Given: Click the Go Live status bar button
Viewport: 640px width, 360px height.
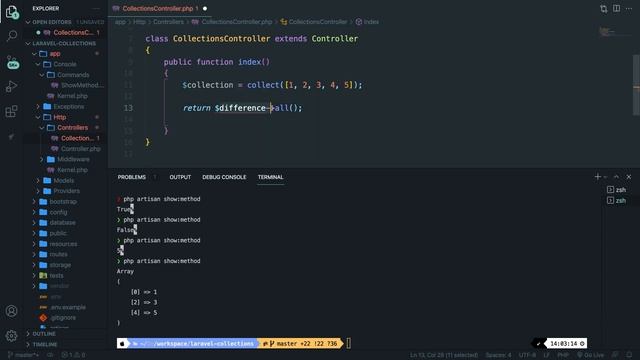Looking at the screenshot, I should pyautogui.click(x=590, y=355).
